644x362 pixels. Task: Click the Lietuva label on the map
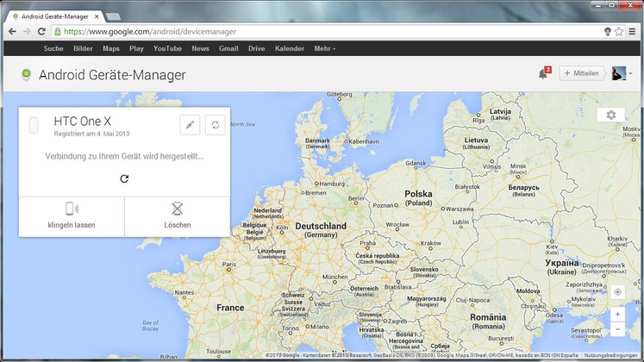point(476,140)
